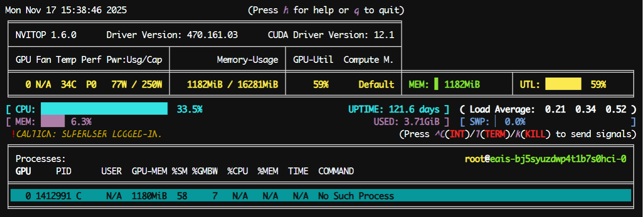644x217 pixels.
Task: Click the Compute M. column header
Action: pyautogui.click(x=369, y=60)
